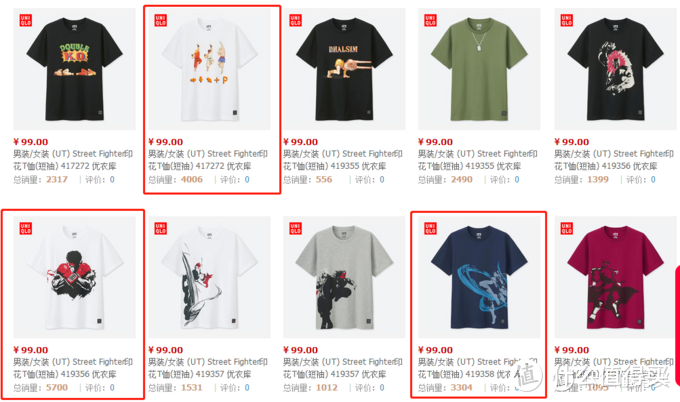Select the black Dhalsim t-shirt image
This screenshot has width=680, height=402.
[344, 69]
